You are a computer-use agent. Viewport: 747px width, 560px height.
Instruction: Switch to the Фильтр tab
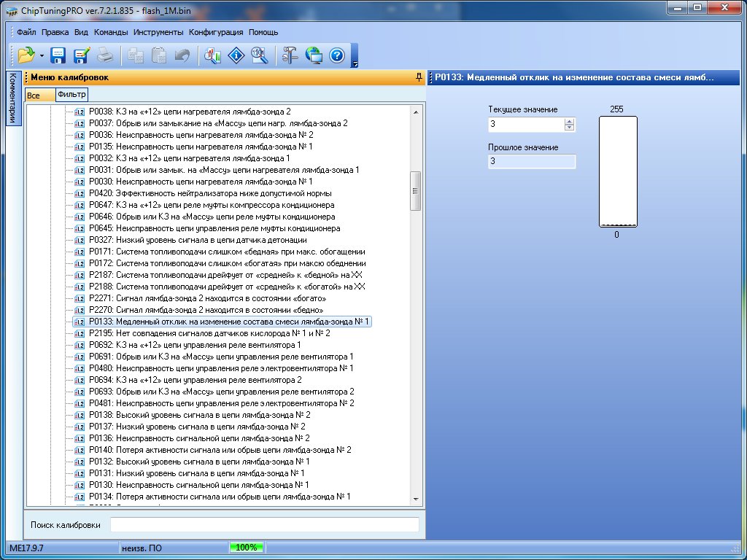pyautogui.click(x=71, y=95)
